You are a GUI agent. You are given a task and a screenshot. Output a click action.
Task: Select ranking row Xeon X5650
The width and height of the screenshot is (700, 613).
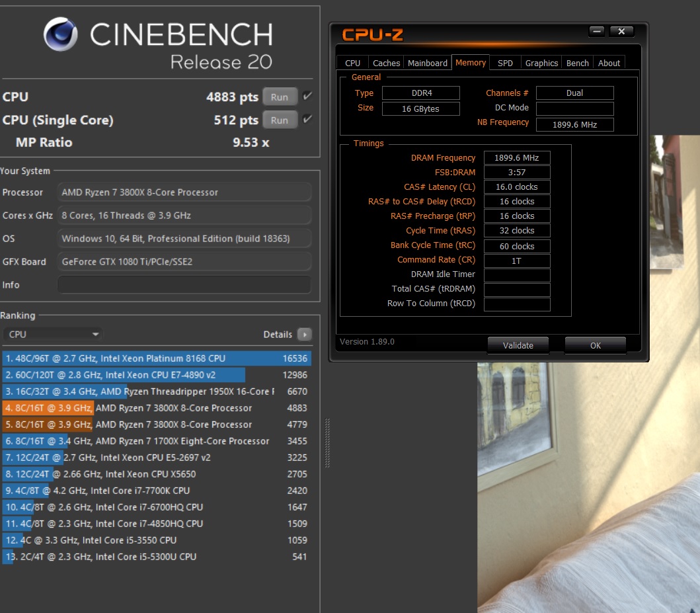point(157,474)
